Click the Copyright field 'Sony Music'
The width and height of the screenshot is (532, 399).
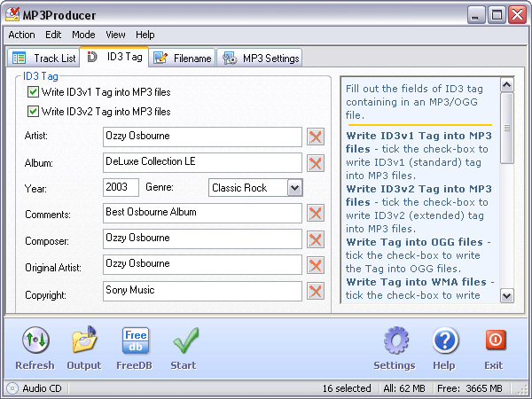(x=202, y=291)
